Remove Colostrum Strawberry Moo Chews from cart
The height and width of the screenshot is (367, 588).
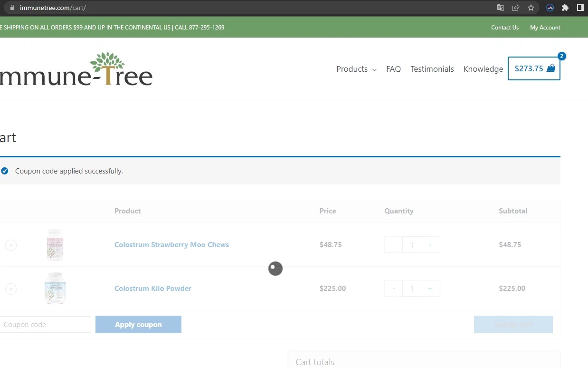click(11, 245)
